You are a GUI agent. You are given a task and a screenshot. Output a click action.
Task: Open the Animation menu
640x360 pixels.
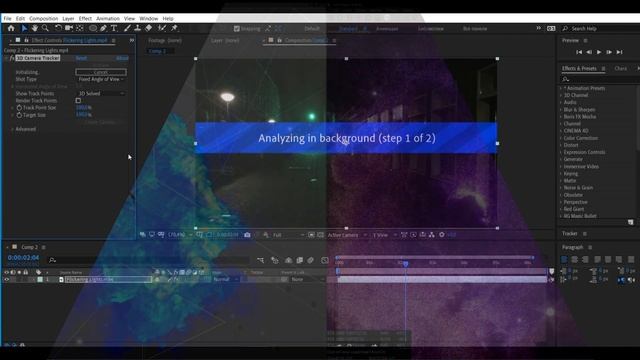click(108, 18)
